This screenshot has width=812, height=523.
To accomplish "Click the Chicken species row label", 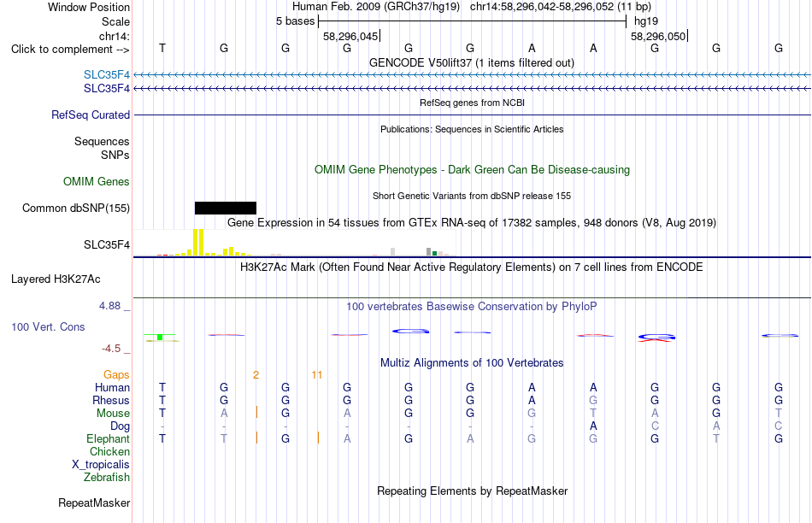I will pyautogui.click(x=109, y=451).
